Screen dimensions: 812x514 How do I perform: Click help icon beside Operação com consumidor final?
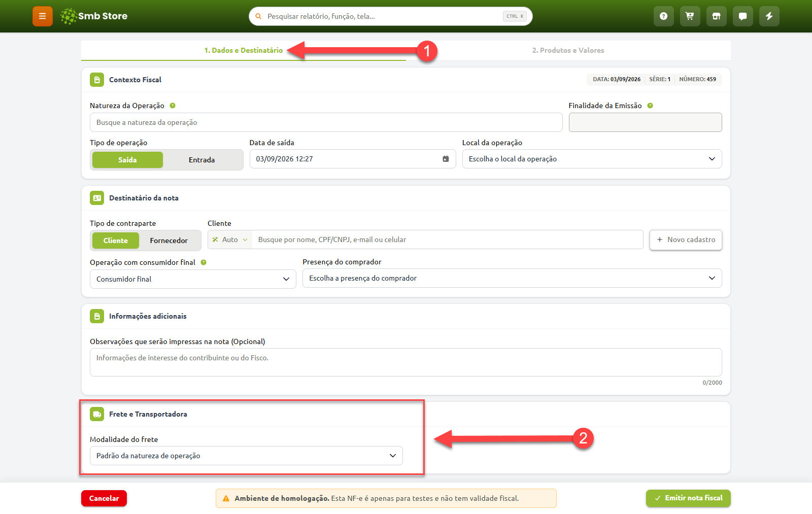click(x=204, y=262)
